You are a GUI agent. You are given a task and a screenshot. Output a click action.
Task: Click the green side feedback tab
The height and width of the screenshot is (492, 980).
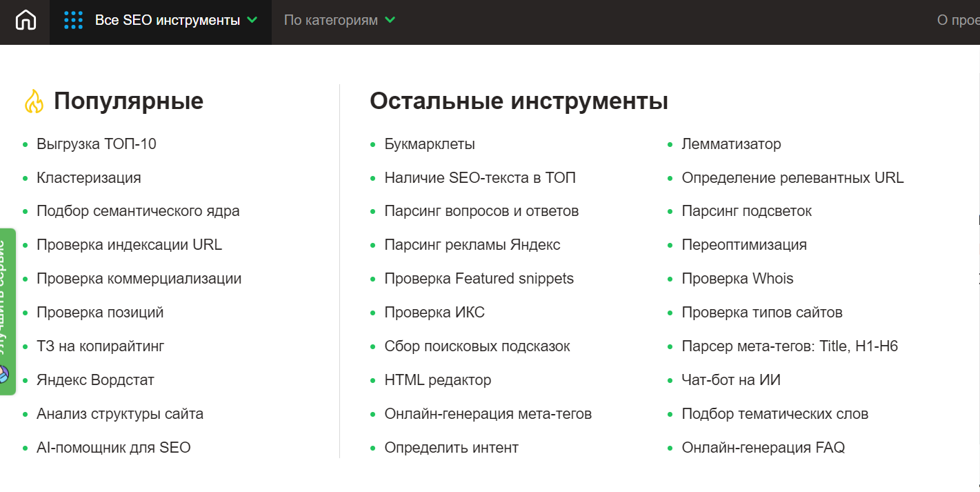pos(6,311)
